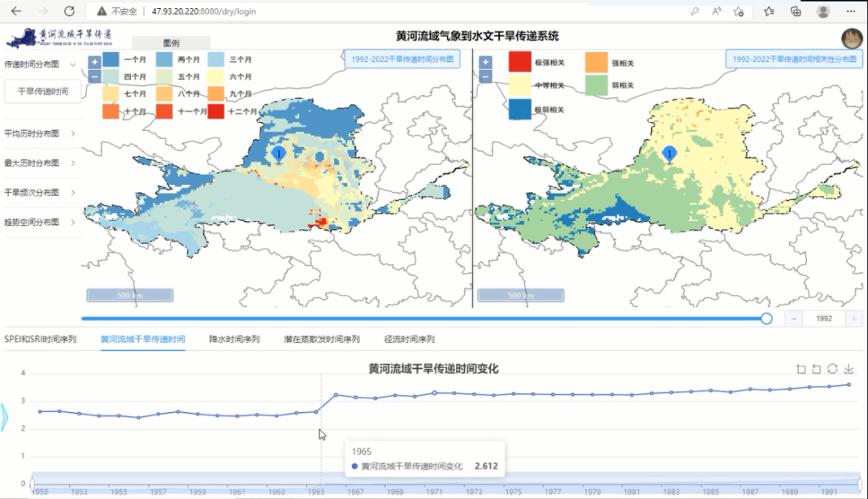Click the user avatar at top right

[x=853, y=39]
